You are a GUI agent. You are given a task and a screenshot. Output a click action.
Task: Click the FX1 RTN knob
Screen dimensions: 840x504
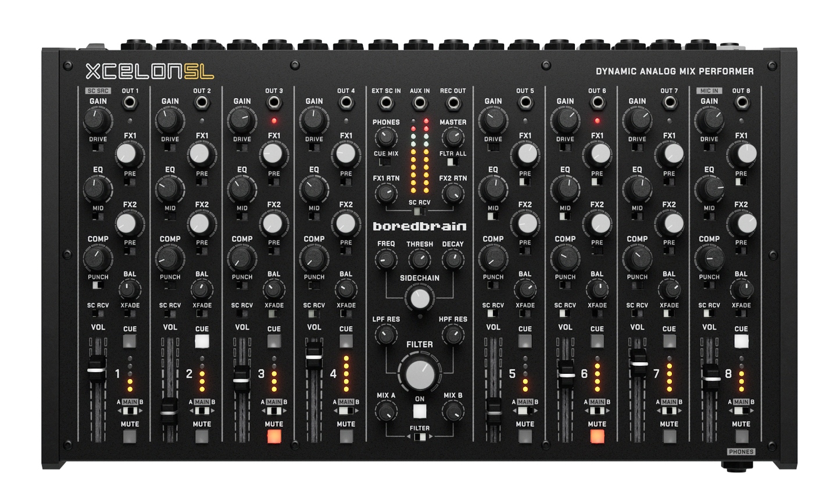tap(385, 194)
